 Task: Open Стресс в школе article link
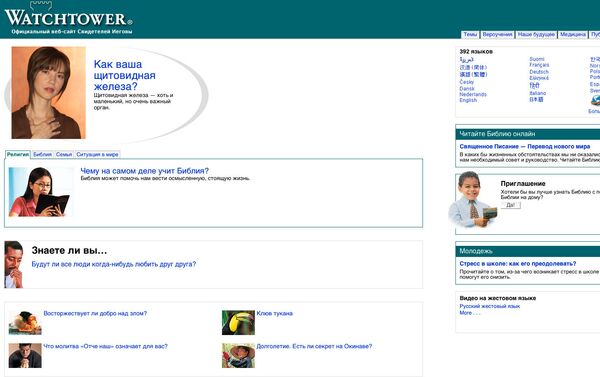[518, 264]
